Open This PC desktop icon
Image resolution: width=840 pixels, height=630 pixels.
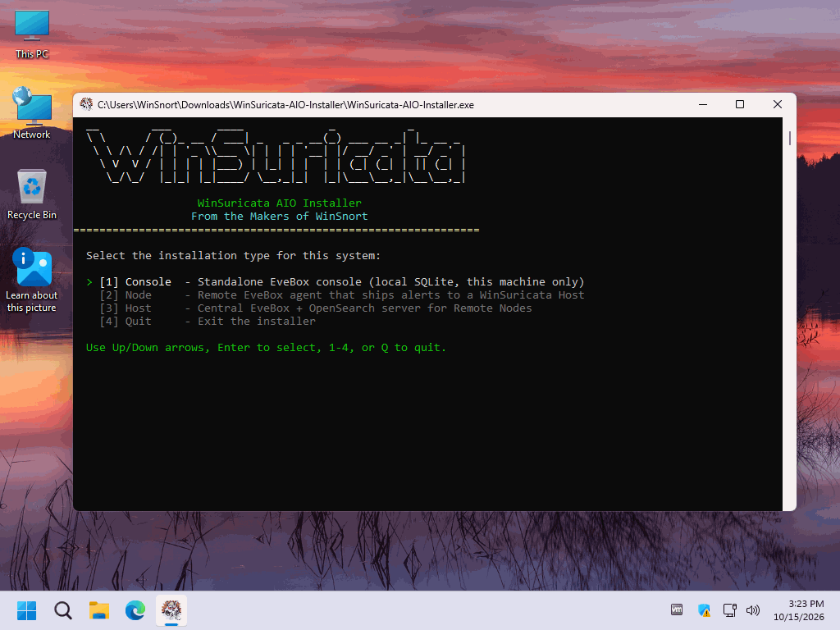point(32,34)
